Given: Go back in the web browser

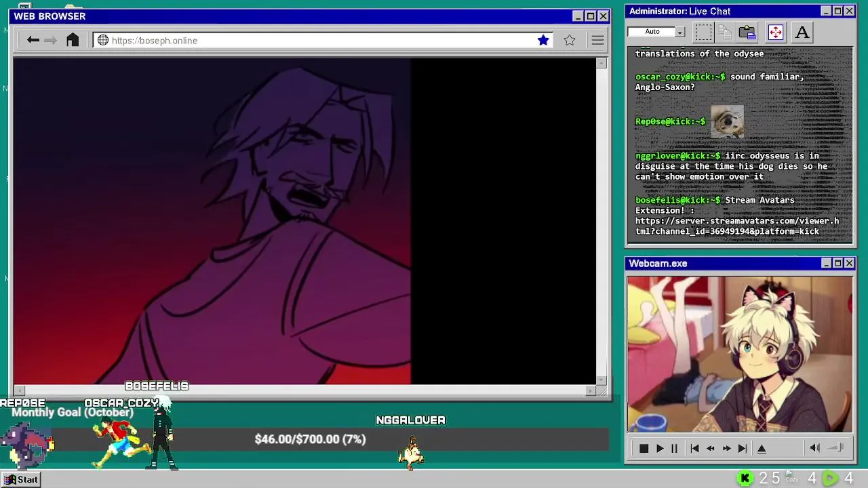Looking at the screenshot, I should [33, 40].
